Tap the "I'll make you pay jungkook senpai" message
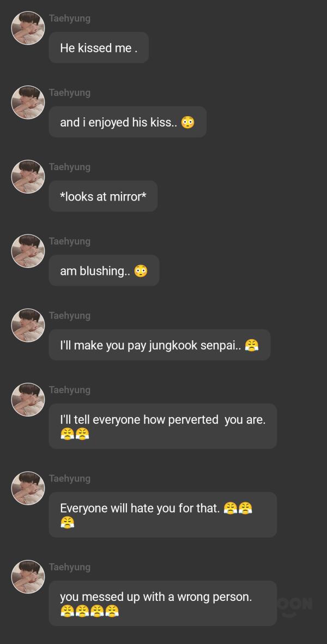 159,345
